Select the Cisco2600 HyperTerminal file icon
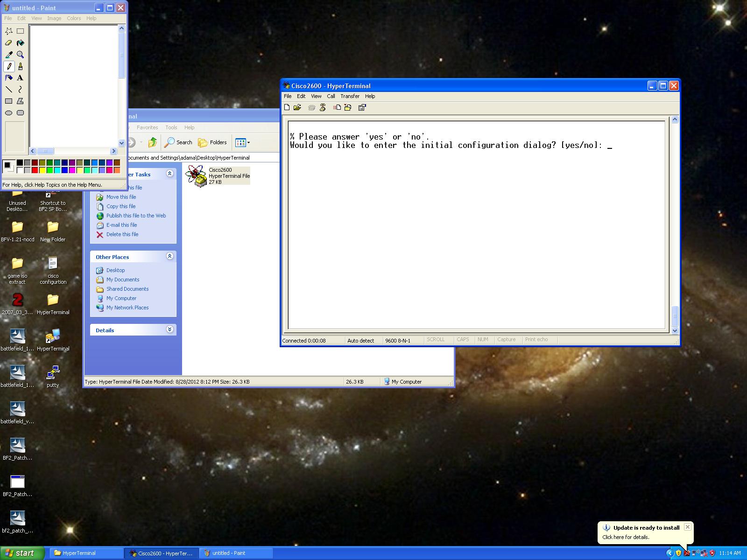 pyautogui.click(x=196, y=176)
